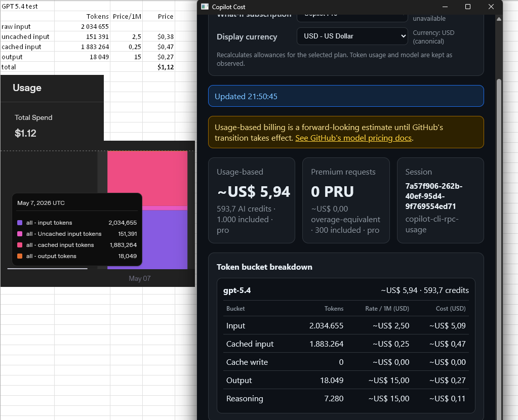Screen dimensions: 518x420
Task: Select the 'GPT 5.4 test' spreadsheet cell
Action: point(27,6)
